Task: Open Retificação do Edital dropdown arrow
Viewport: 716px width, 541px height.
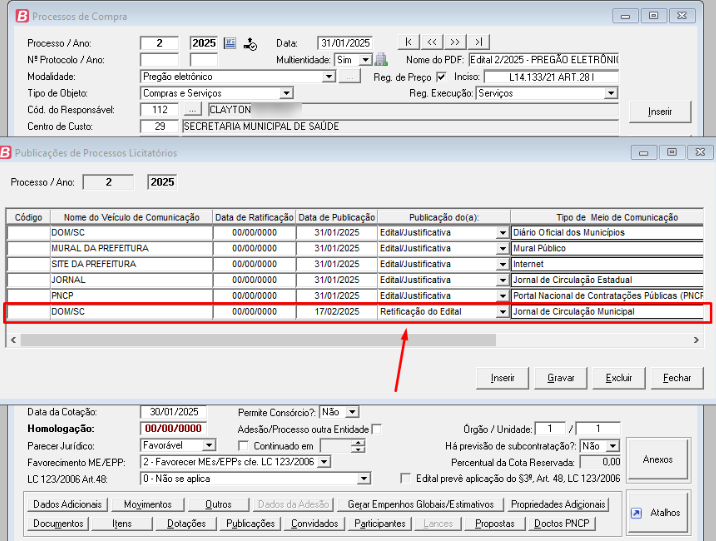Action: [502, 312]
